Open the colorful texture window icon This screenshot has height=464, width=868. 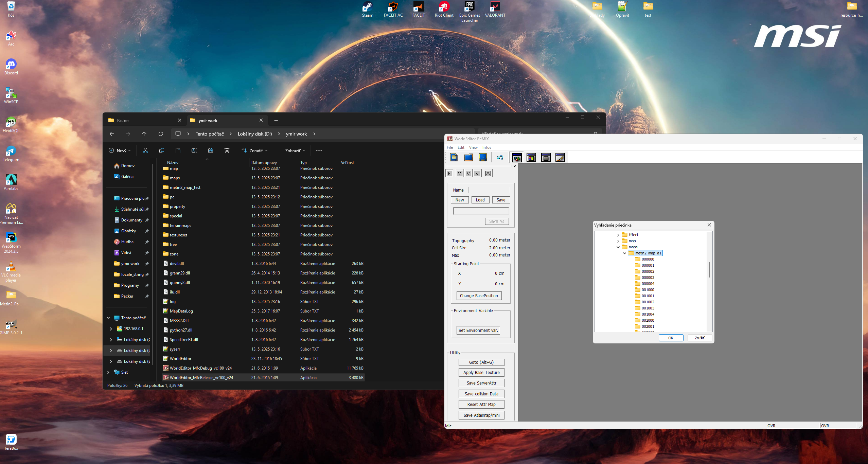tap(531, 157)
